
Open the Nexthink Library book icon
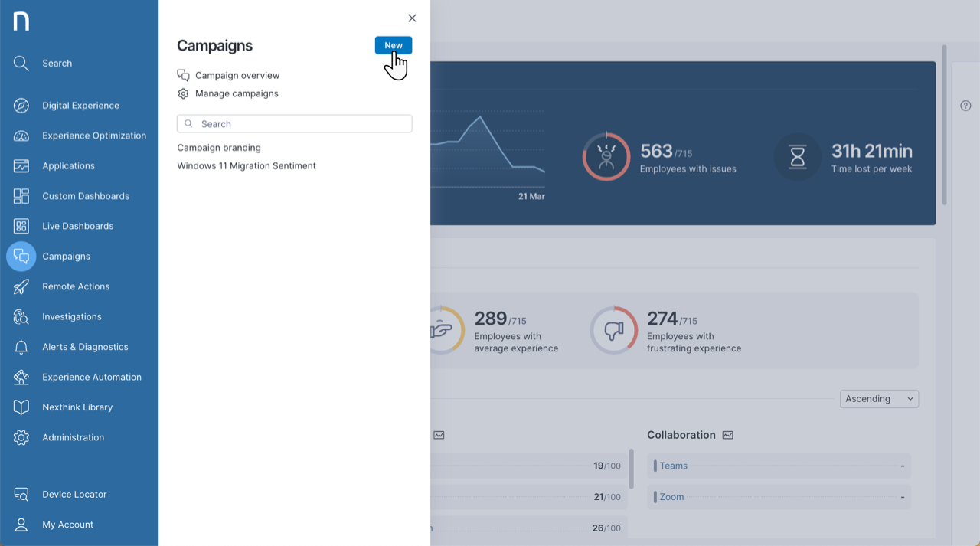(21, 407)
